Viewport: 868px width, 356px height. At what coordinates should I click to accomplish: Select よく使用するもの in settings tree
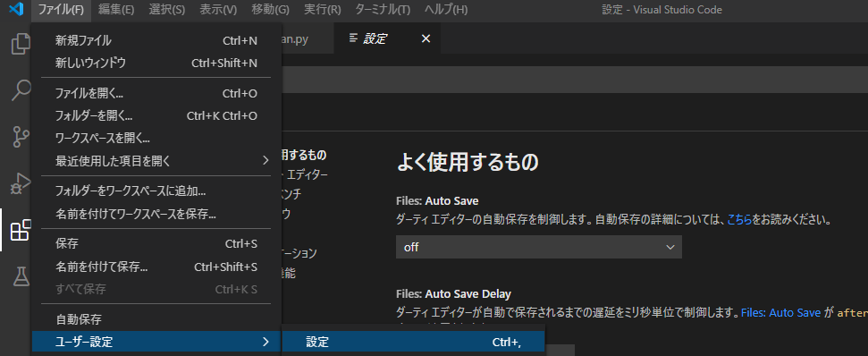[x=304, y=155]
